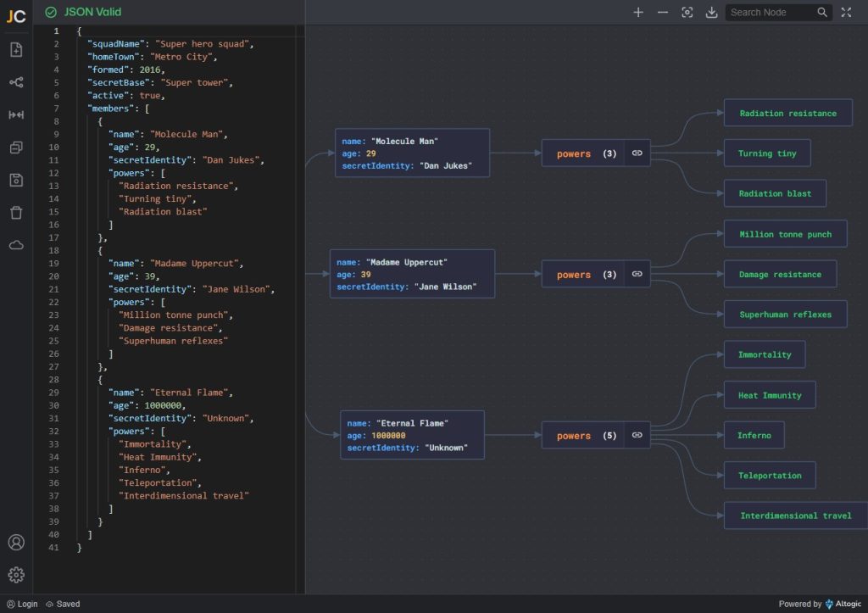Select the Radiation blast node
The width and height of the screenshot is (868, 613).
775,193
